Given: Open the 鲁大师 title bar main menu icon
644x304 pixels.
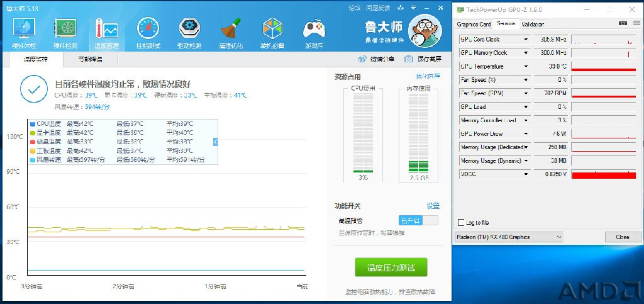Looking at the screenshot, I should [414, 8].
